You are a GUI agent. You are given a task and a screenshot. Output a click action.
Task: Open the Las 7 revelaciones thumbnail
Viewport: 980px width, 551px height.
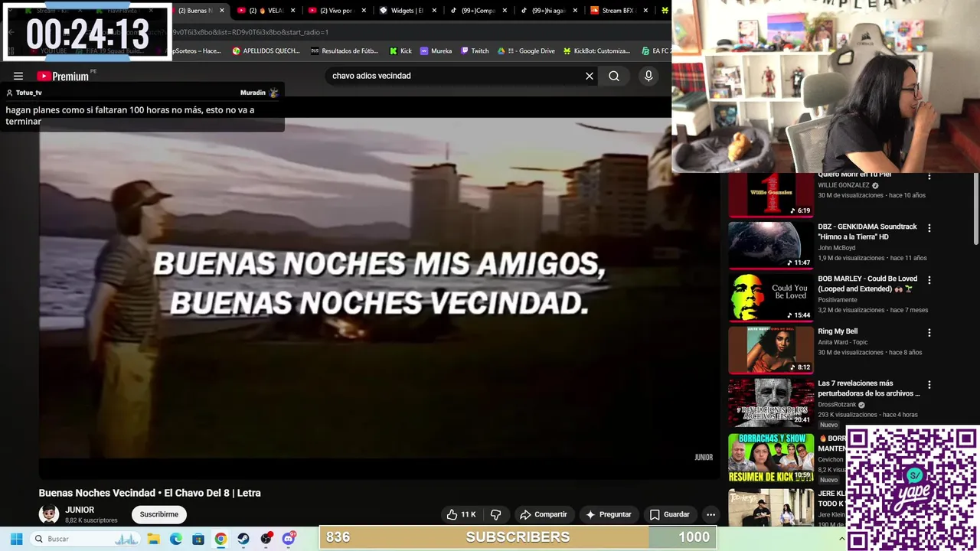click(x=771, y=402)
